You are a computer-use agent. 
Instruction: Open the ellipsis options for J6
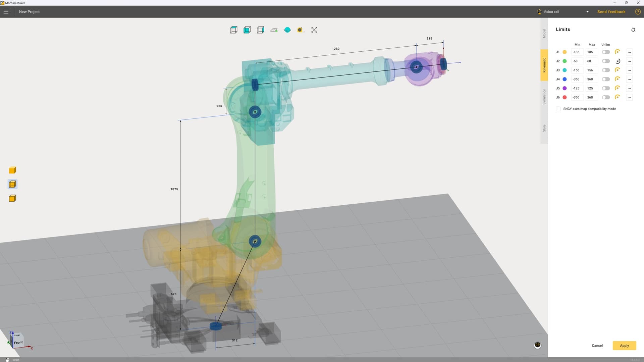(x=630, y=97)
